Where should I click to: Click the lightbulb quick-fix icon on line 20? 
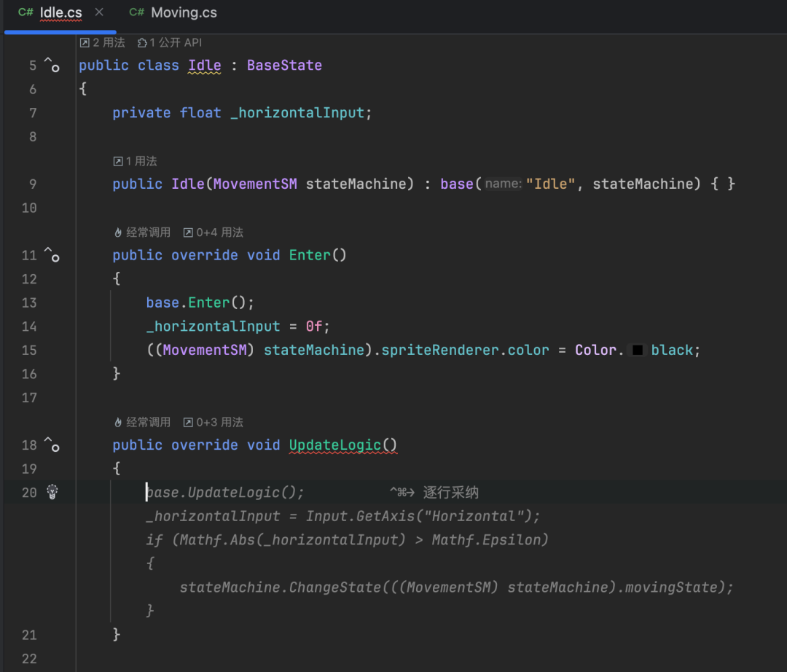52,492
